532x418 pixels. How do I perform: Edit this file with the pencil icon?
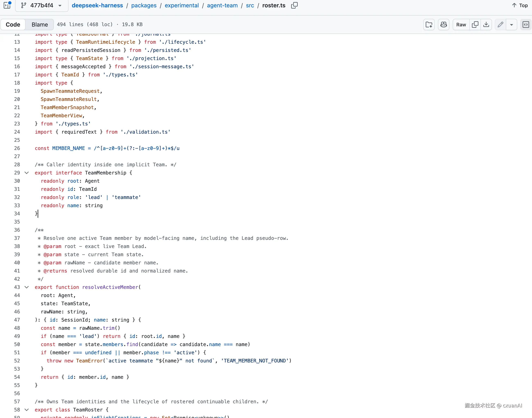click(x=500, y=25)
